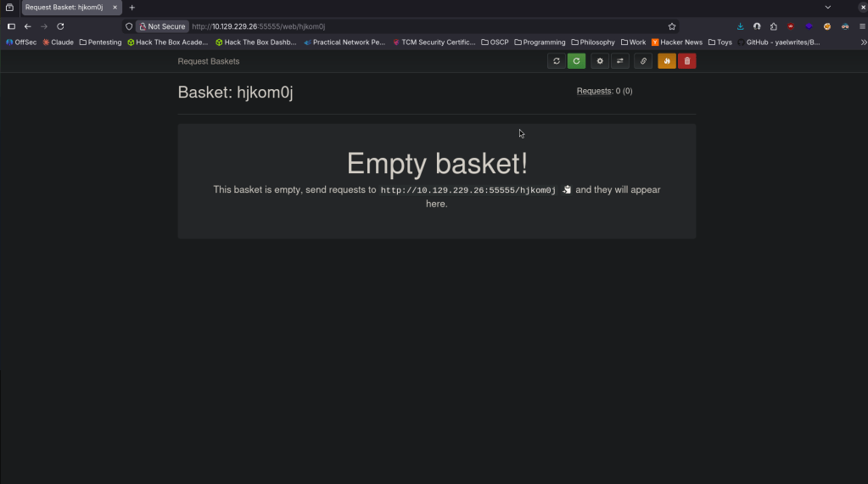Toggle the Firefox sidebar button

[11, 26]
